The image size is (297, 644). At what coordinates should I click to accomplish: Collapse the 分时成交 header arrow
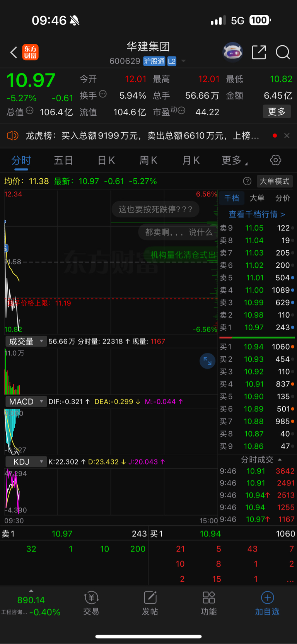pos(280,460)
